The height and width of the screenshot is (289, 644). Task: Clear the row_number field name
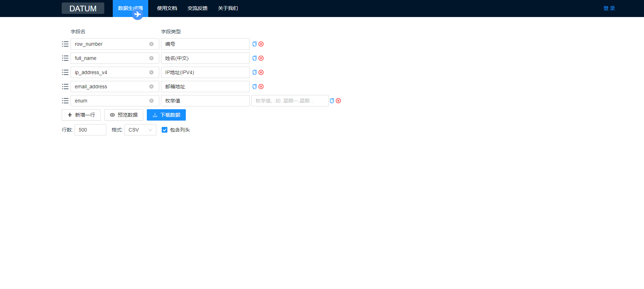coord(151,44)
